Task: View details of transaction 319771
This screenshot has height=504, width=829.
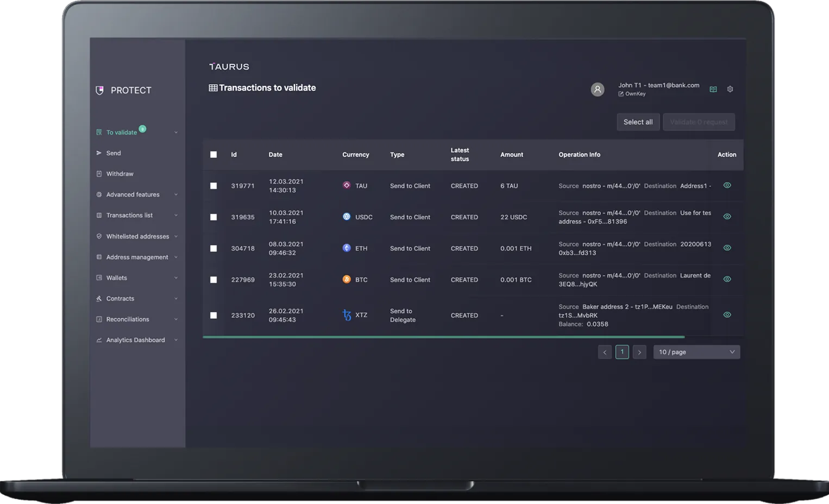Action: click(x=727, y=185)
